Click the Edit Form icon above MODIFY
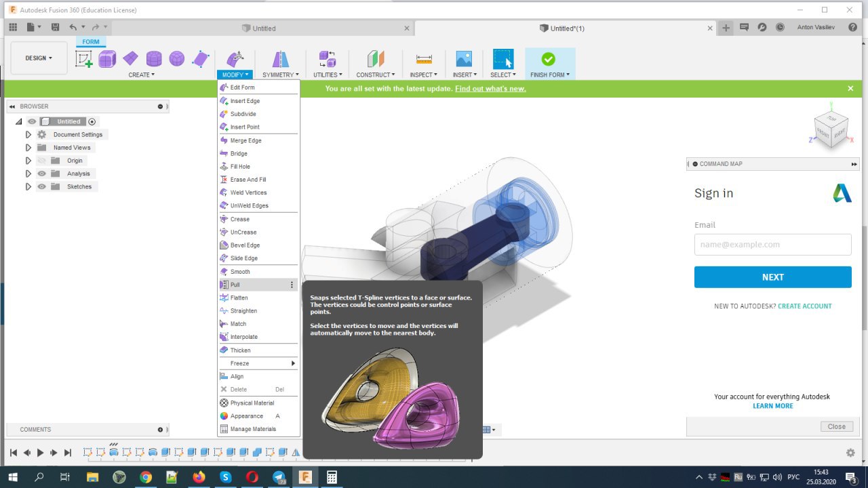The height and width of the screenshot is (488, 868). coord(235,59)
